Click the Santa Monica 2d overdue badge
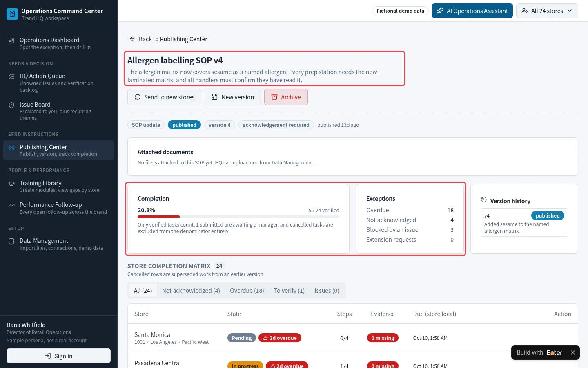Image resolution: width=588 pixels, height=368 pixels. (280, 338)
